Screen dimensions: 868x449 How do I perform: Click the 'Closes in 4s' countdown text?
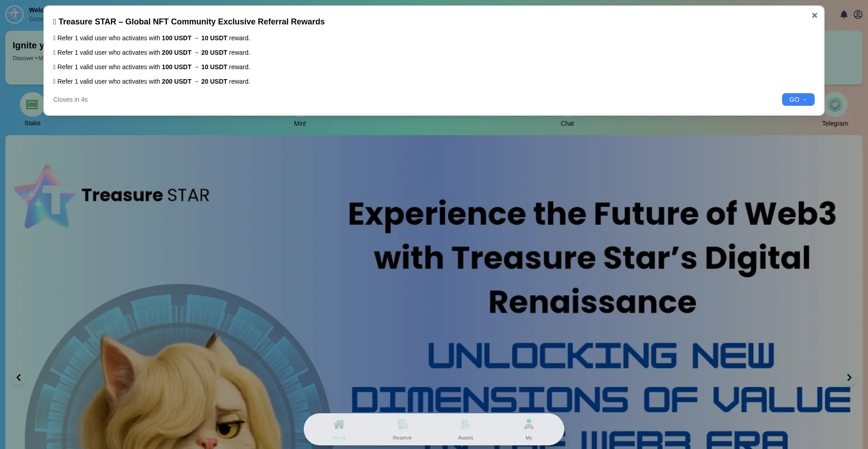click(71, 99)
